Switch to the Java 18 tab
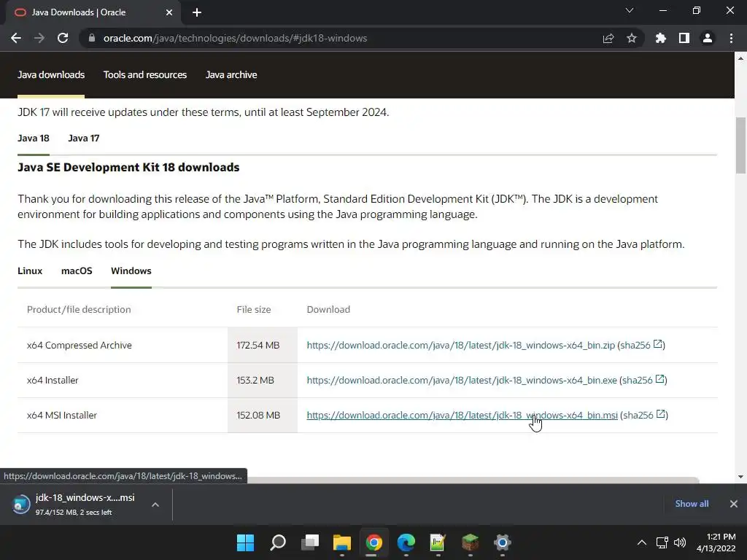Viewport: 747px width, 560px height. [34, 138]
